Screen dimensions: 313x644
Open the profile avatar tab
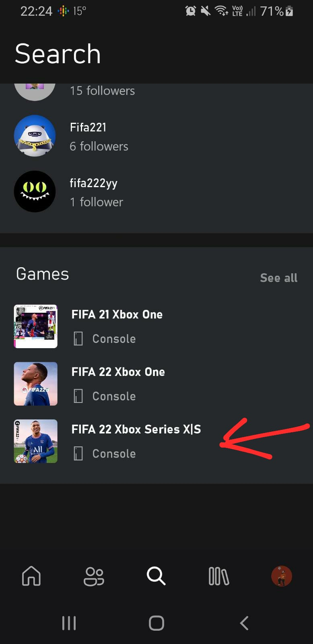(x=282, y=576)
